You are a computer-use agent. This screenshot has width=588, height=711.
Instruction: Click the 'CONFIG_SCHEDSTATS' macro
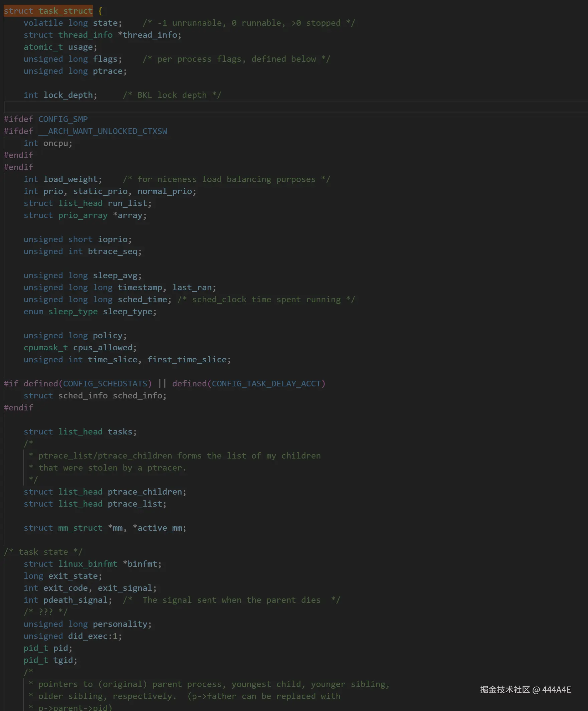(105, 384)
